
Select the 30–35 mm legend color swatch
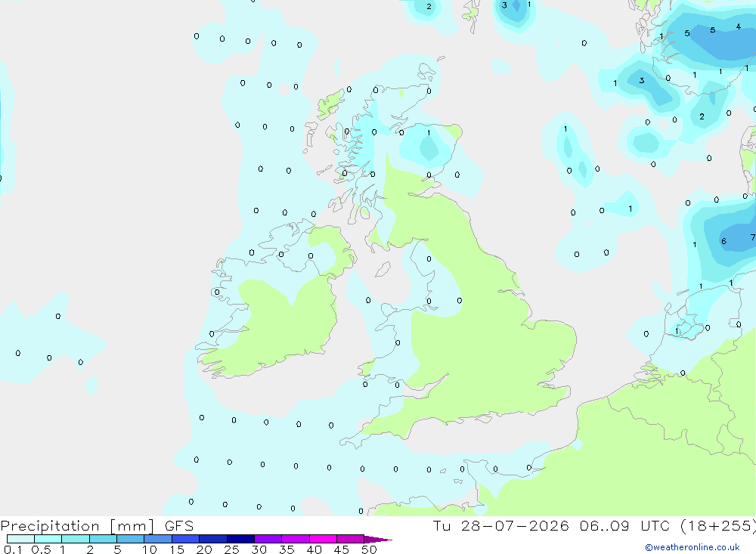click(x=268, y=539)
